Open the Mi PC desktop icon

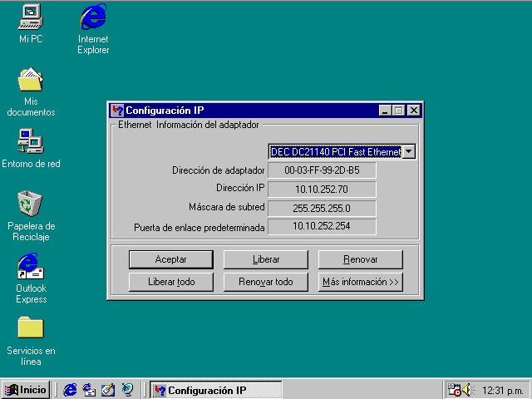[x=31, y=17]
